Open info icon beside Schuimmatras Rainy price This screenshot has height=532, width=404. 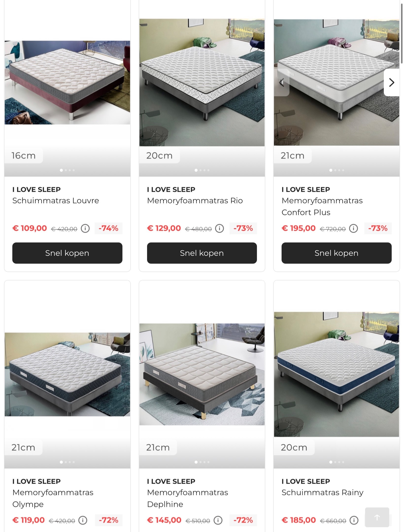[x=354, y=520]
